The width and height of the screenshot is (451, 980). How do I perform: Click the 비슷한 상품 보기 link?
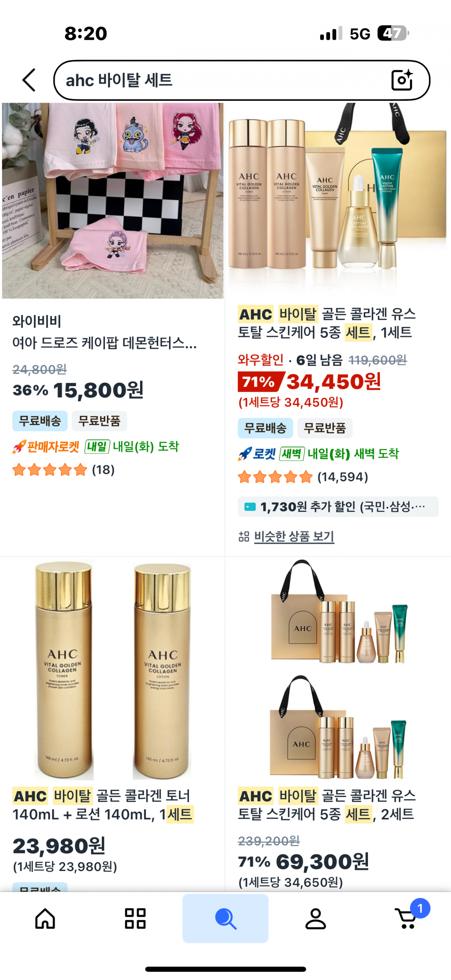[x=294, y=536]
